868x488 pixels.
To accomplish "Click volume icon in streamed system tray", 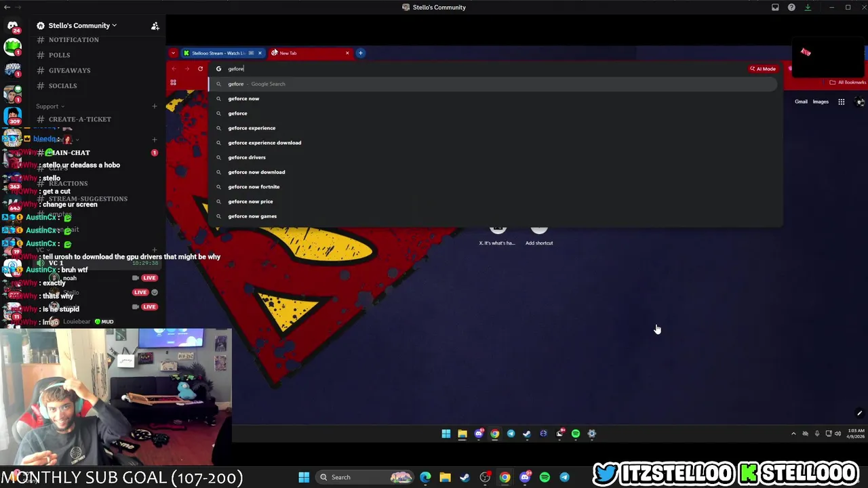I will point(838,434).
